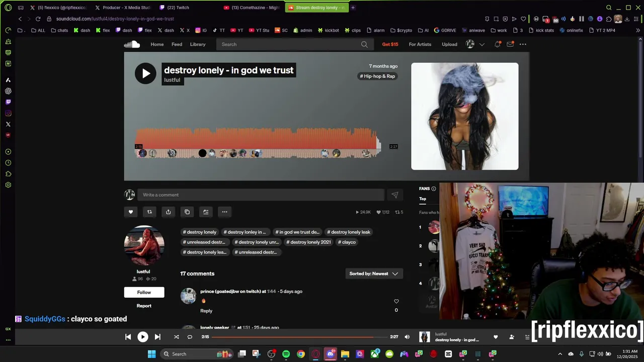Repost the destroy lonely track
The image size is (644, 362).
point(149,212)
